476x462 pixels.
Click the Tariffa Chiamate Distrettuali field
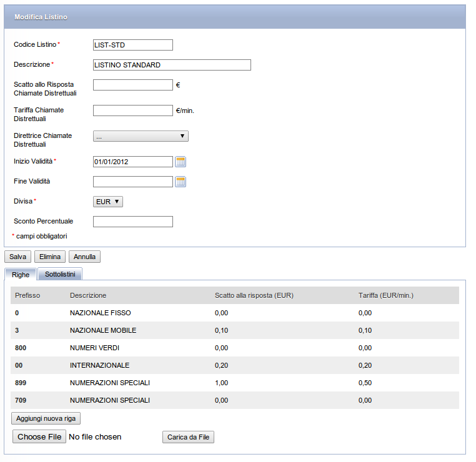[133, 111]
